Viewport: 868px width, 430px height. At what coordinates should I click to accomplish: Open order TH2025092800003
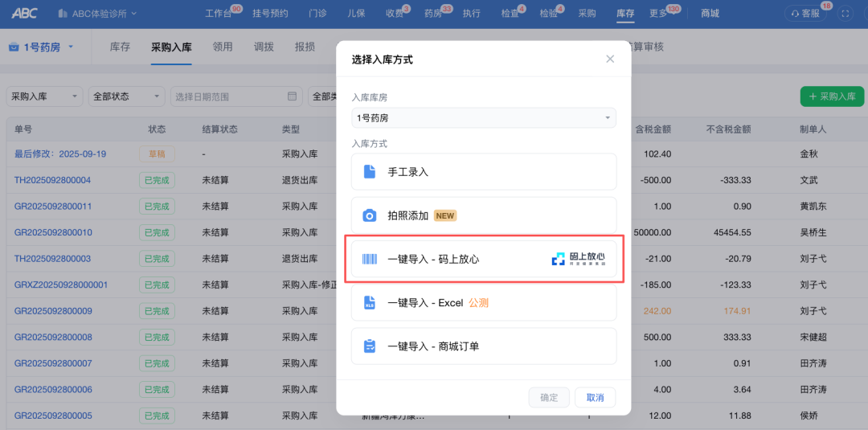coord(52,259)
